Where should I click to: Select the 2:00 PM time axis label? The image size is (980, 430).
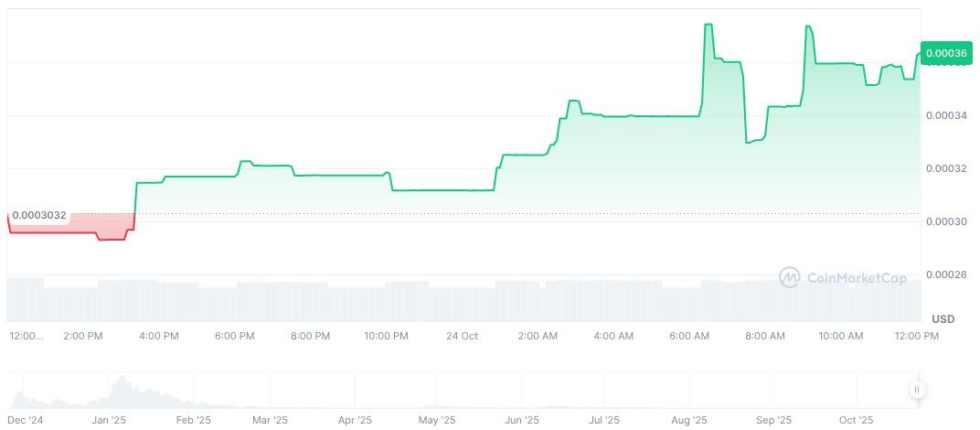[82, 337]
